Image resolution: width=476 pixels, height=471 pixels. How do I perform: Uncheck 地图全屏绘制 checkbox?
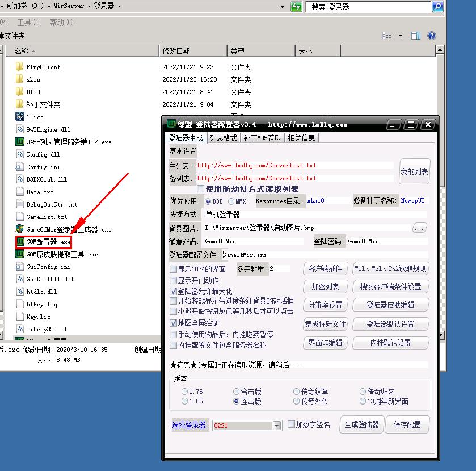point(174,323)
